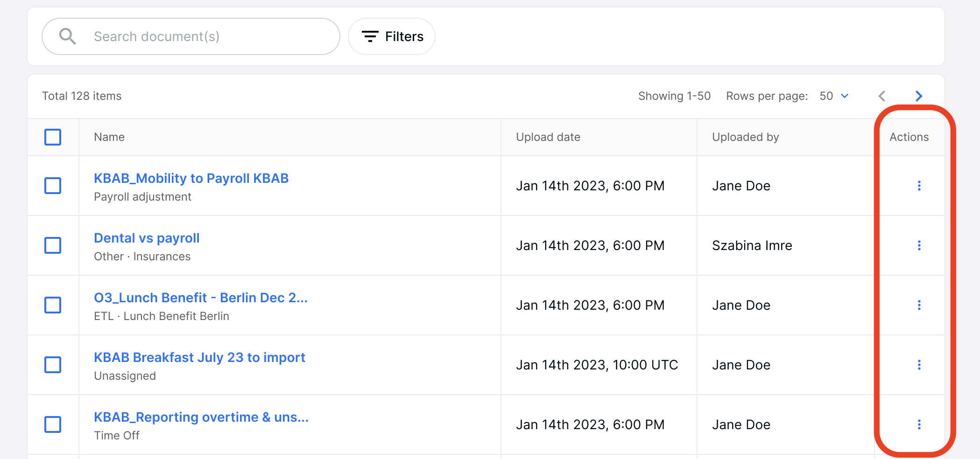This screenshot has height=459, width=980.
Task: Open kebab menu for KBAB Breakfast July 23
Action: pos(919,365)
